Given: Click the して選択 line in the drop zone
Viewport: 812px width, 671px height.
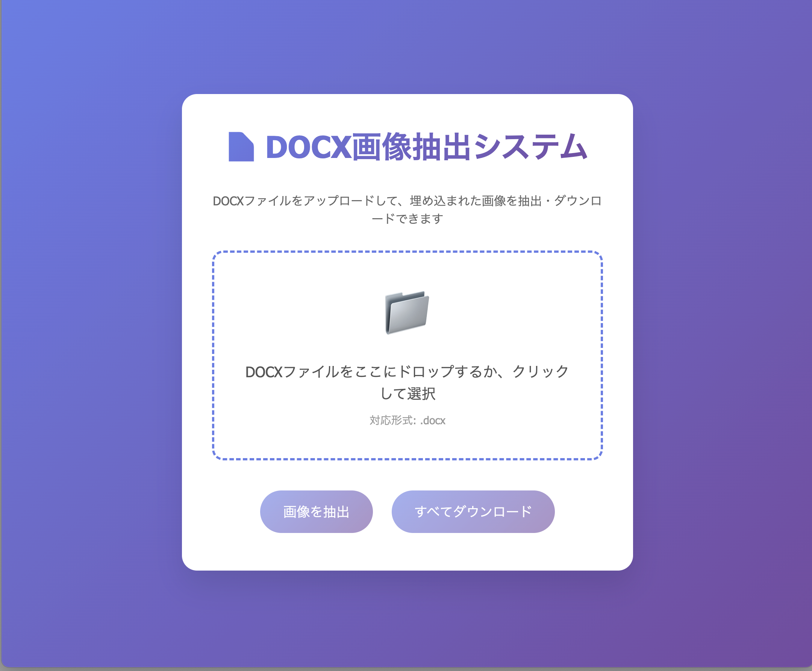Looking at the screenshot, I should (x=408, y=394).
